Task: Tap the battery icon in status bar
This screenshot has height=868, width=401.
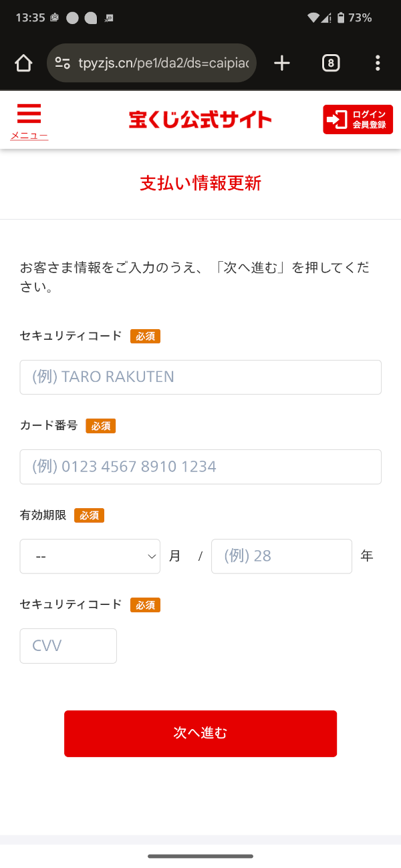Action: click(341, 18)
